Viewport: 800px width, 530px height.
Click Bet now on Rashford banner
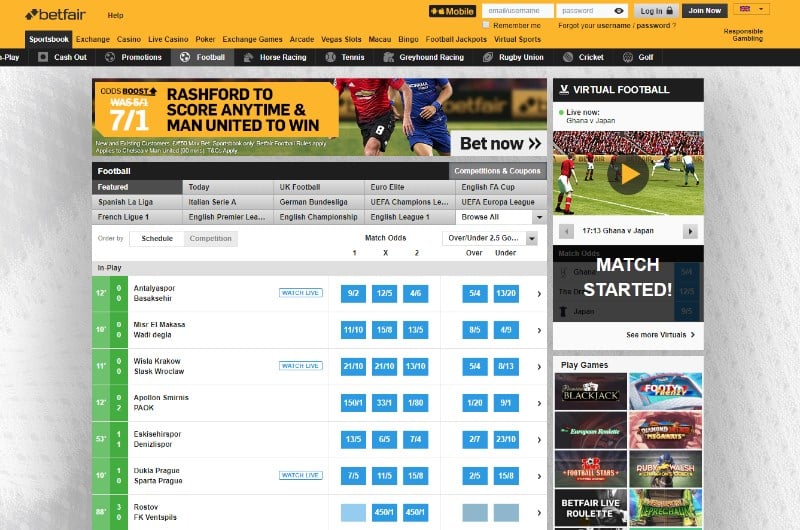pyautogui.click(x=499, y=143)
